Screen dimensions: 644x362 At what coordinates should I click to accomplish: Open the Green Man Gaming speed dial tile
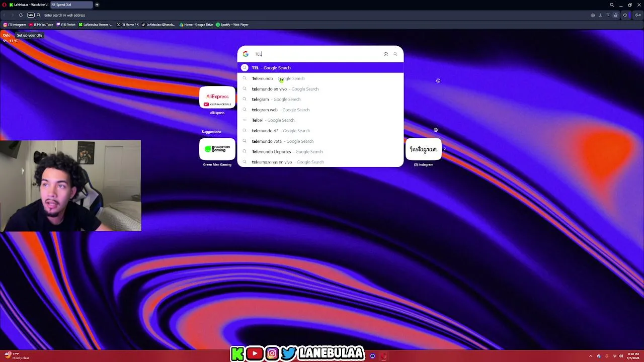[217, 149]
